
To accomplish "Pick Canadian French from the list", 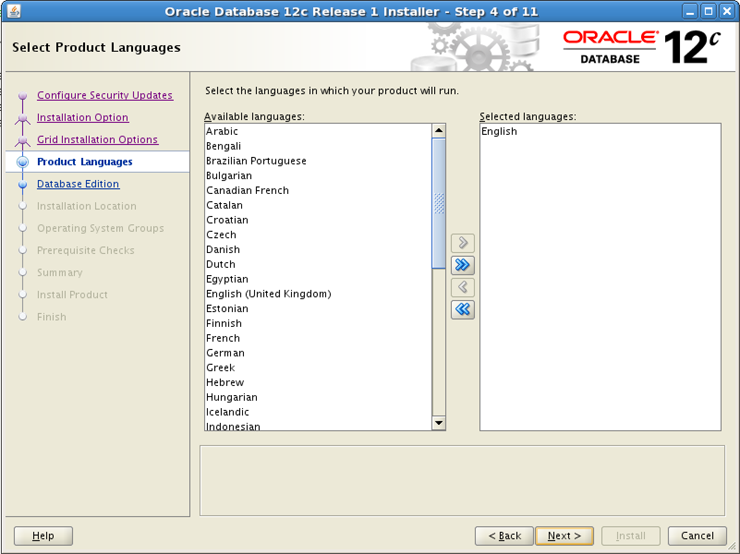I will click(x=318, y=190).
